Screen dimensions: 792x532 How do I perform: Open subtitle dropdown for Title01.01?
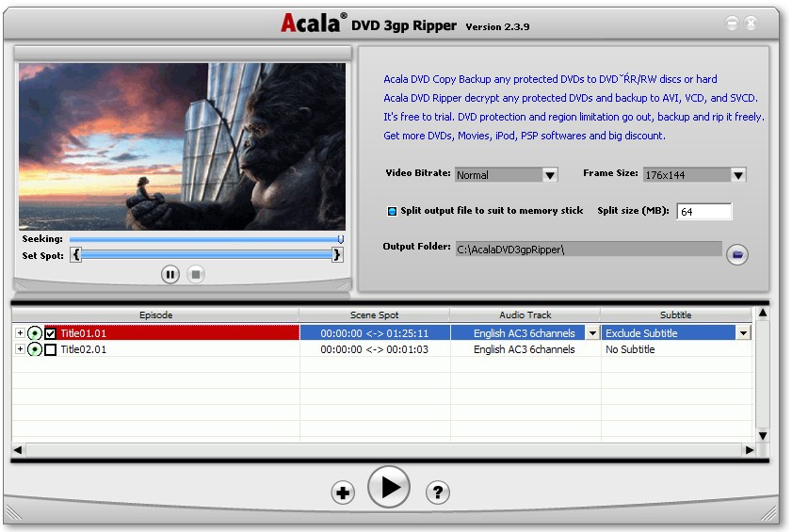tap(743, 333)
